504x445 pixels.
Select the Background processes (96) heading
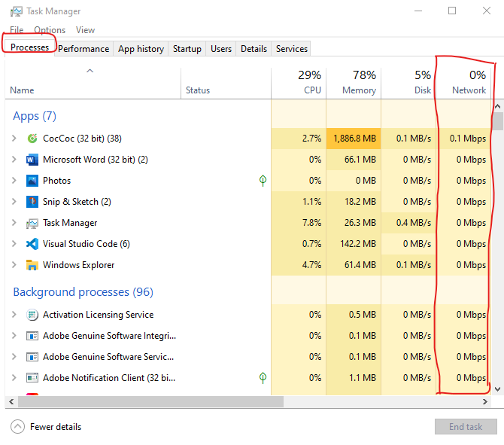(83, 292)
